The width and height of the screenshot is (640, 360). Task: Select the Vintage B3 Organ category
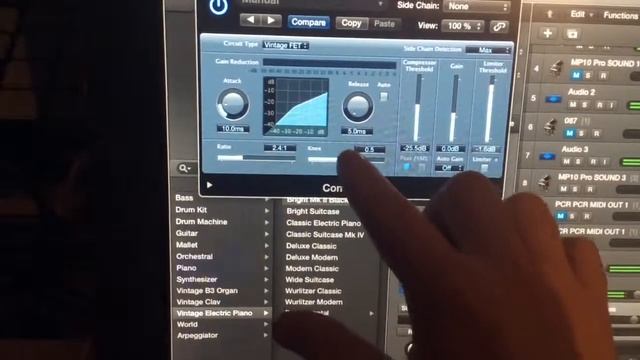coord(207,291)
